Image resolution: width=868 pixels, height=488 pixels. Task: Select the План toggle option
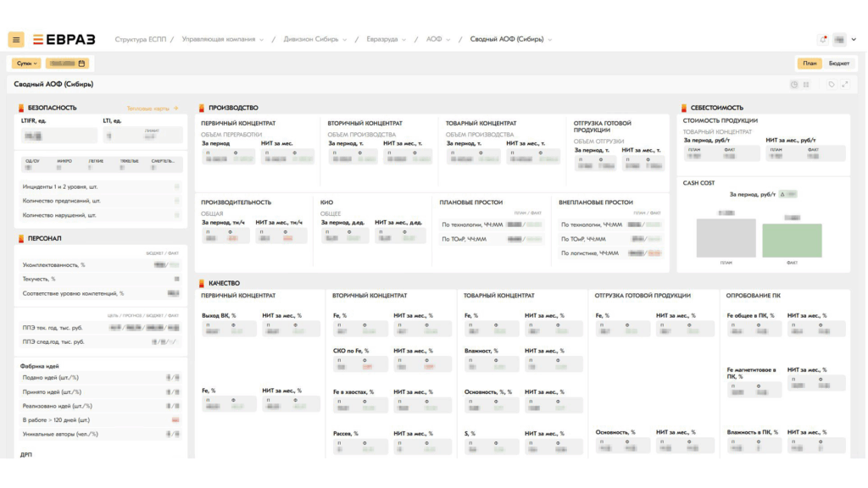tap(810, 64)
